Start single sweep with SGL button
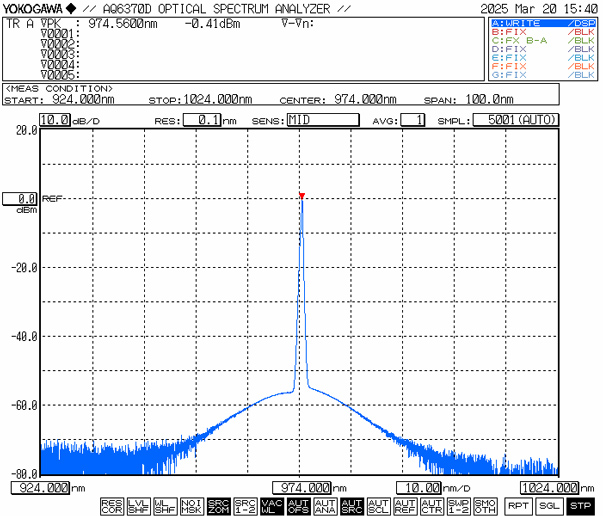This screenshot has width=603, height=516. click(549, 506)
